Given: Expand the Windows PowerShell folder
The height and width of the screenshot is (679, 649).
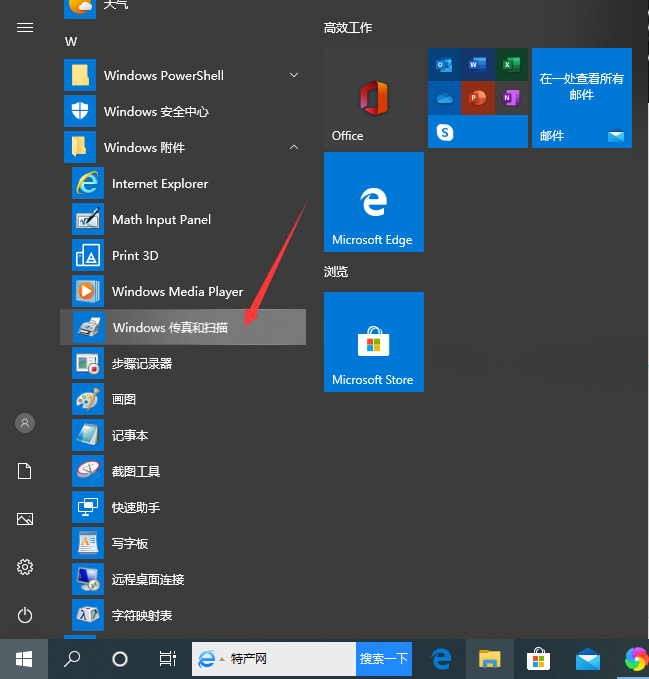Looking at the screenshot, I should click(183, 75).
